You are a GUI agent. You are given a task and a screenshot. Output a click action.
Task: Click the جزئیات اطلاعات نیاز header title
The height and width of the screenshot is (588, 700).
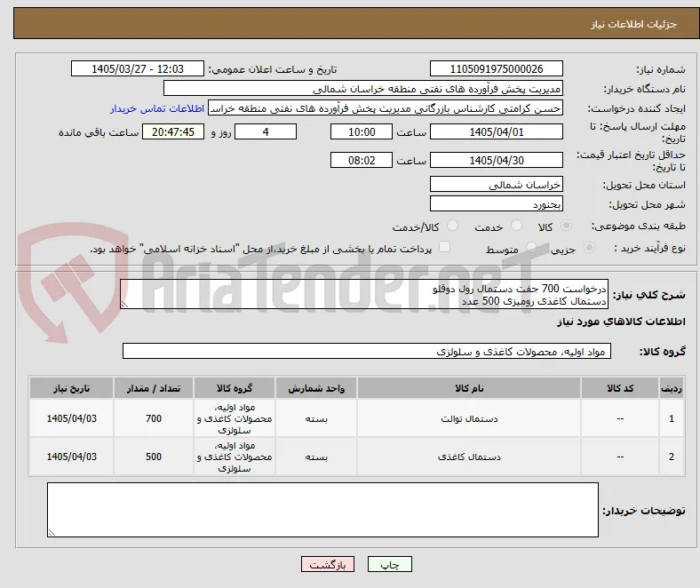point(633,24)
